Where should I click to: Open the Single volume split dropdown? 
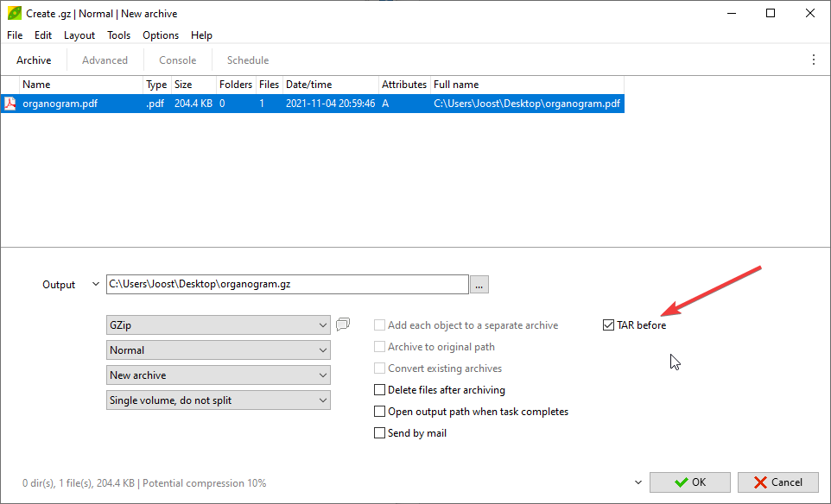pos(219,400)
